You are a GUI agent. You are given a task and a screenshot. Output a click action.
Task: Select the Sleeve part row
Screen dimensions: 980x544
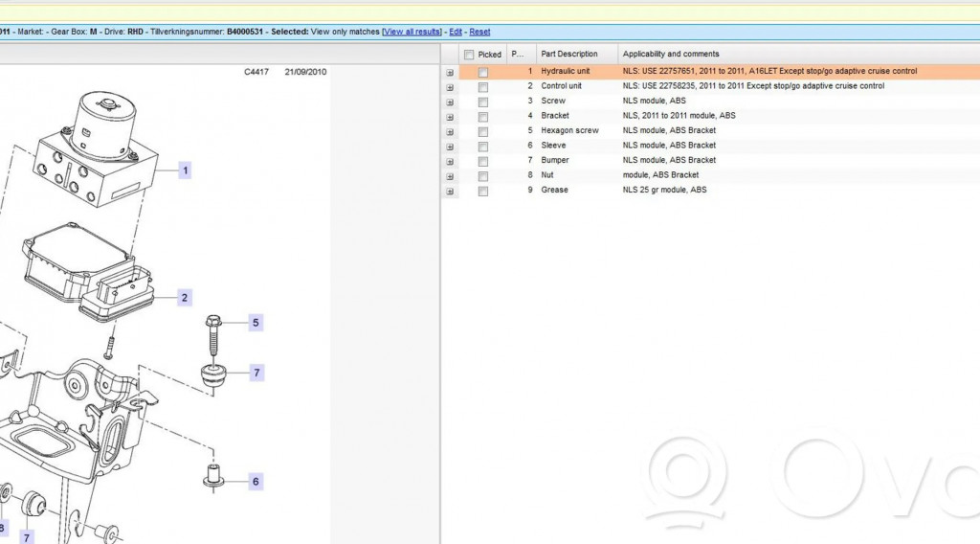tap(553, 146)
